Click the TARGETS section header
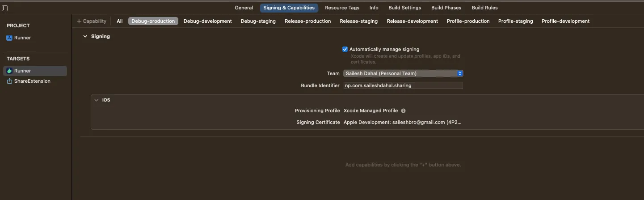644x200 pixels. coord(18,59)
